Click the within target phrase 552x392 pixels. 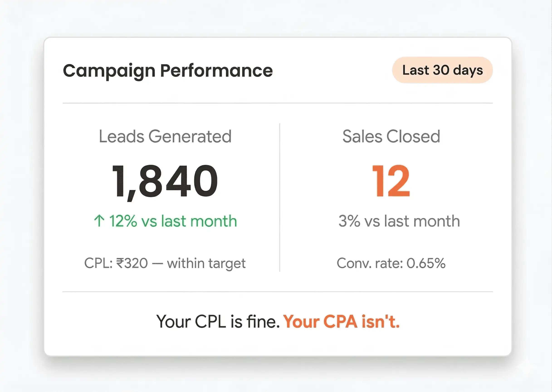(206, 263)
